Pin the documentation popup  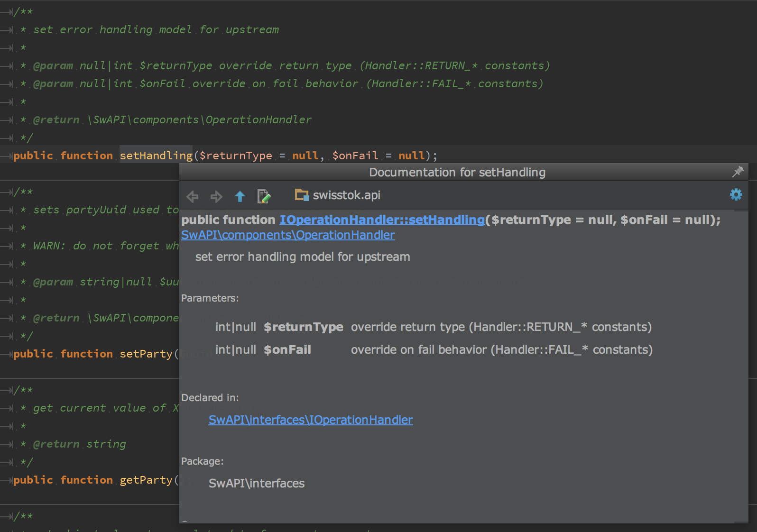pyautogui.click(x=738, y=172)
